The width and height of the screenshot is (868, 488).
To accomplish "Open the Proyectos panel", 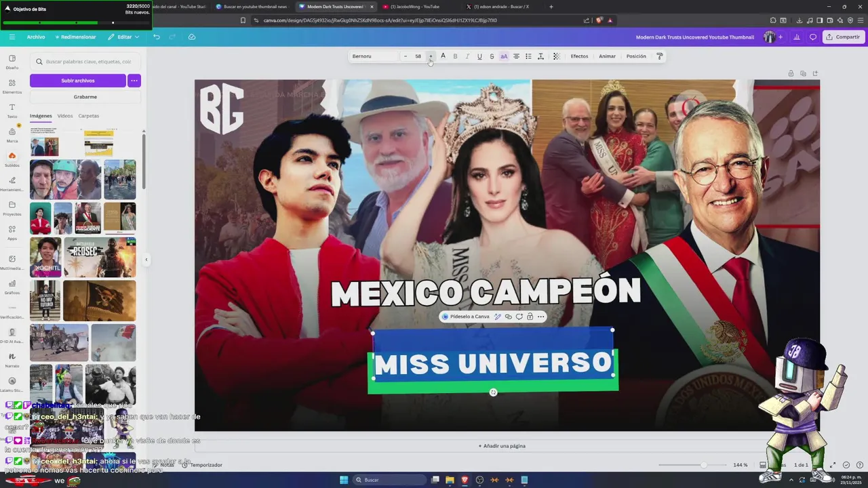I will click(12, 208).
